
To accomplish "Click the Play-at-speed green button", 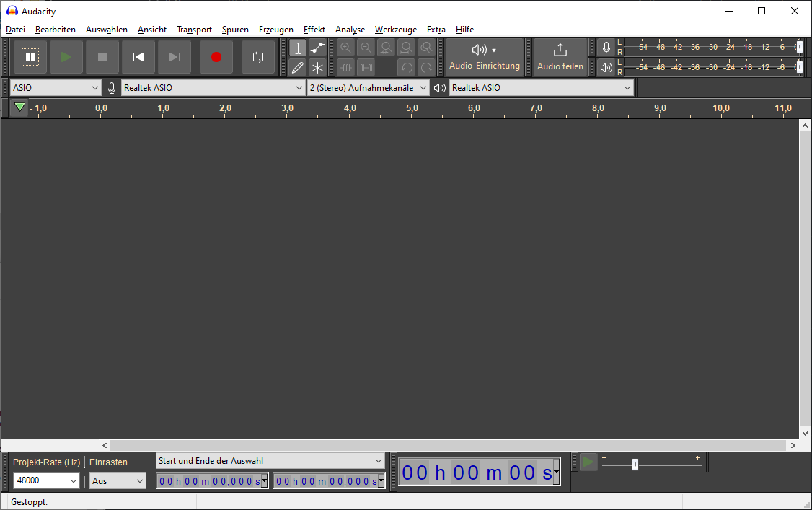I will click(x=588, y=462).
